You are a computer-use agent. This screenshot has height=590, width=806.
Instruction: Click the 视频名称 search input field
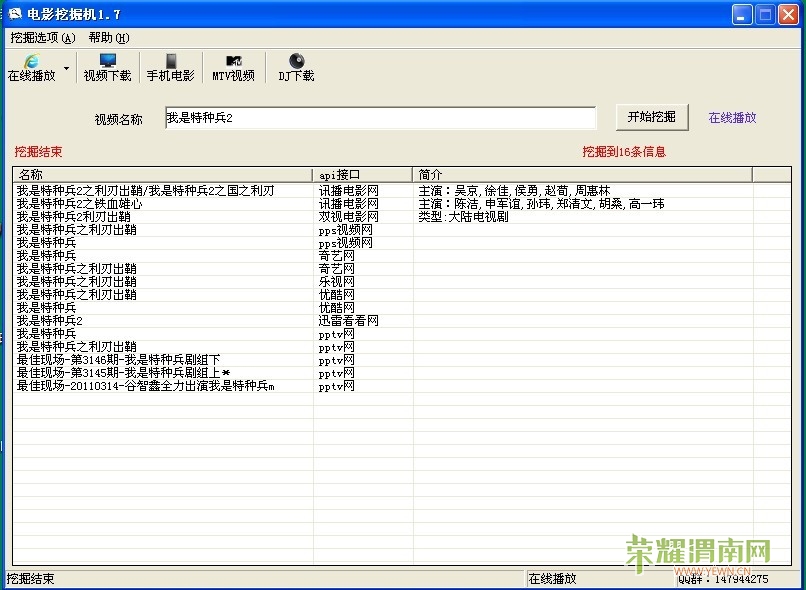[379, 118]
